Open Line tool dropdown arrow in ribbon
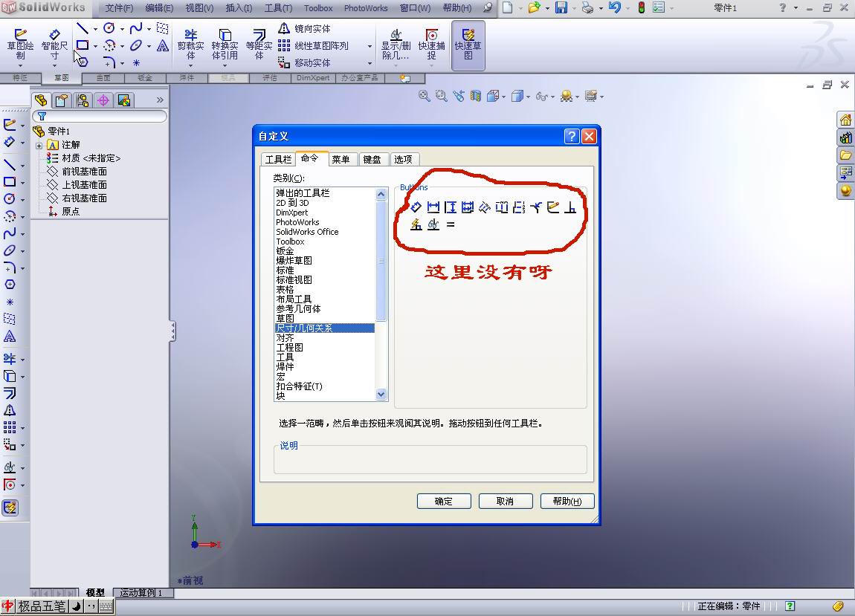This screenshot has width=855, height=616. point(95,28)
